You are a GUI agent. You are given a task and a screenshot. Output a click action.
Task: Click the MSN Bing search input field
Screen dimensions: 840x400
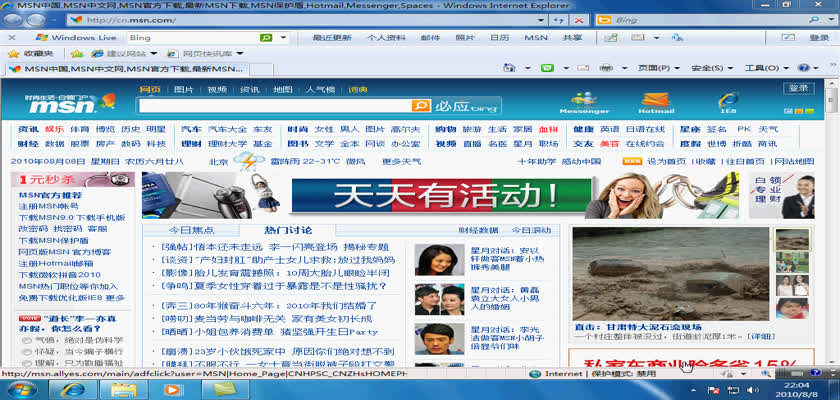(x=275, y=105)
